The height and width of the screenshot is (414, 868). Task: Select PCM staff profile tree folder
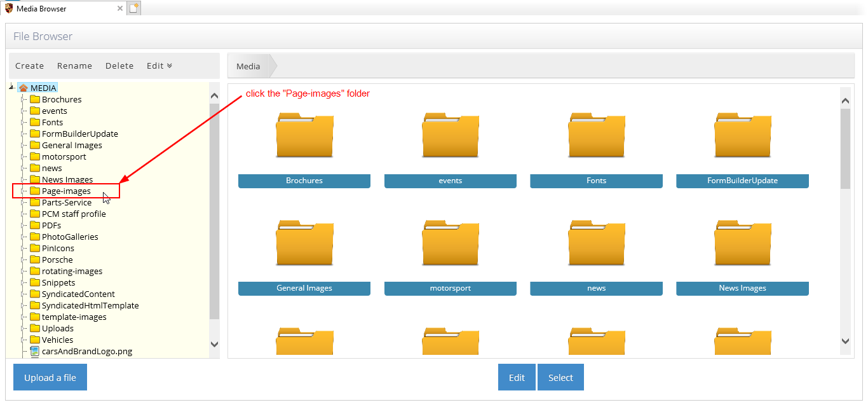pos(74,214)
